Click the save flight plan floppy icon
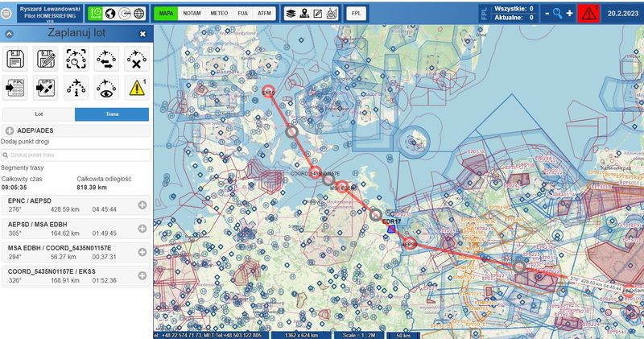 (16, 59)
